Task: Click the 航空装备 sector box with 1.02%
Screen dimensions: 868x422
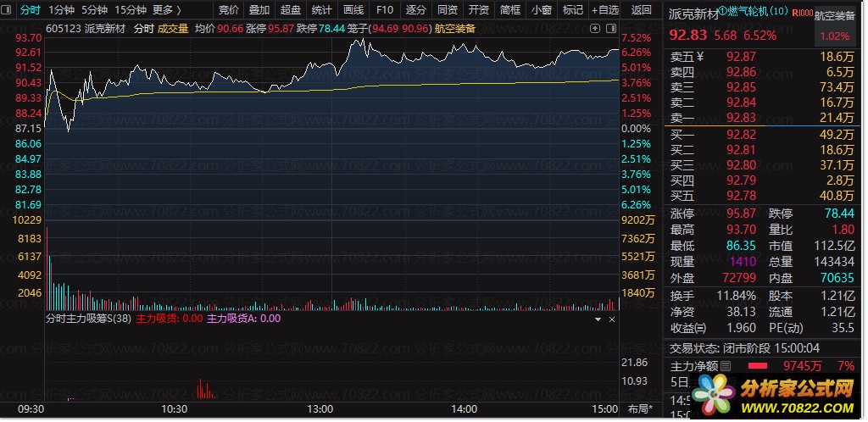Action: pos(835,26)
